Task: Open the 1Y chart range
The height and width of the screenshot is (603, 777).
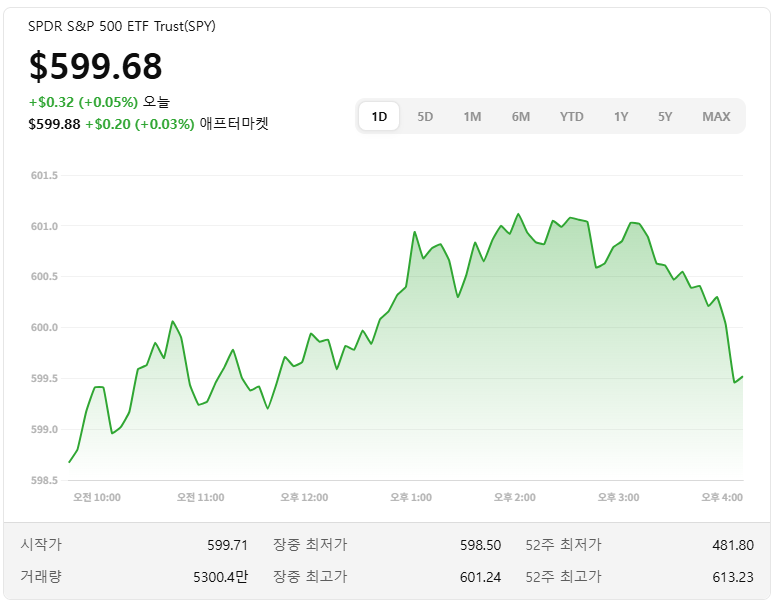Action: pyautogui.click(x=621, y=116)
